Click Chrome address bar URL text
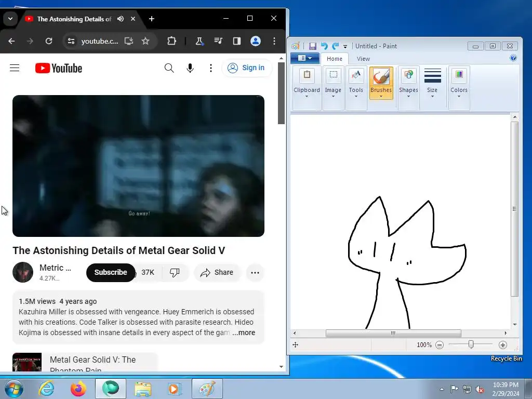The image size is (532, 399). click(x=100, y=42)
